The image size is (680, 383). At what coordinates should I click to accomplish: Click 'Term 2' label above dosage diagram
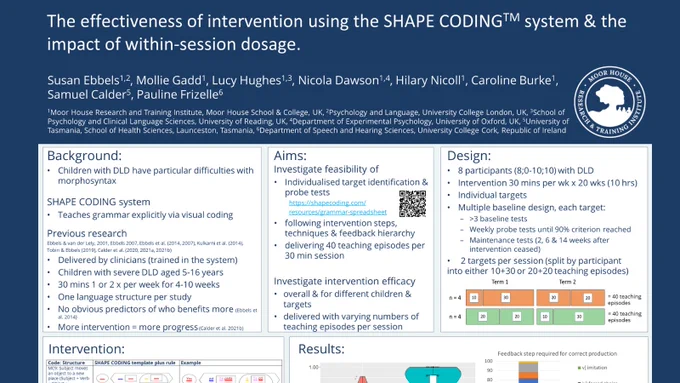567,282
